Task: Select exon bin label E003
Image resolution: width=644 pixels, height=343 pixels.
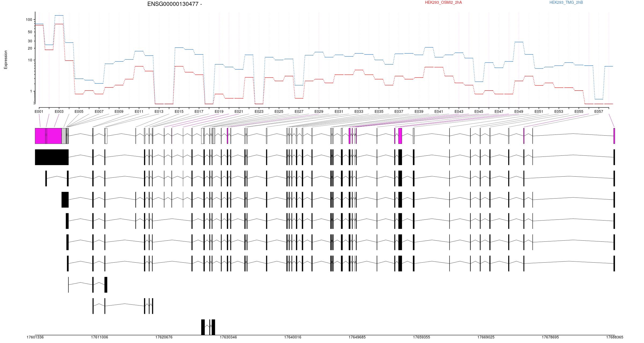Action: tap(59, 111)
